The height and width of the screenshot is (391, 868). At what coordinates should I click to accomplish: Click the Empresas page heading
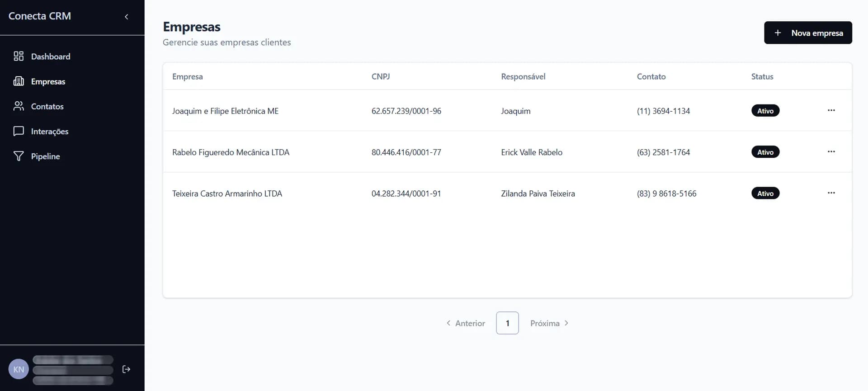click(x=192, y=27)
